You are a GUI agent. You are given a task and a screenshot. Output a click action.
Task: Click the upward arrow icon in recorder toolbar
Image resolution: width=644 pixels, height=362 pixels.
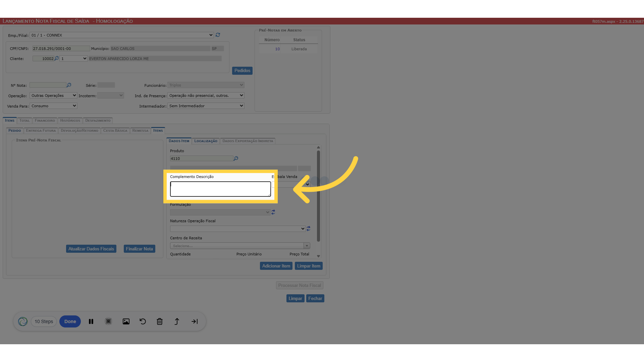177,321
